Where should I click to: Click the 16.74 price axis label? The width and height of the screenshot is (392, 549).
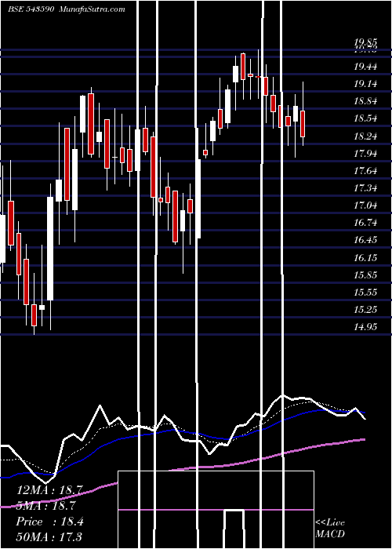(365, 223)
